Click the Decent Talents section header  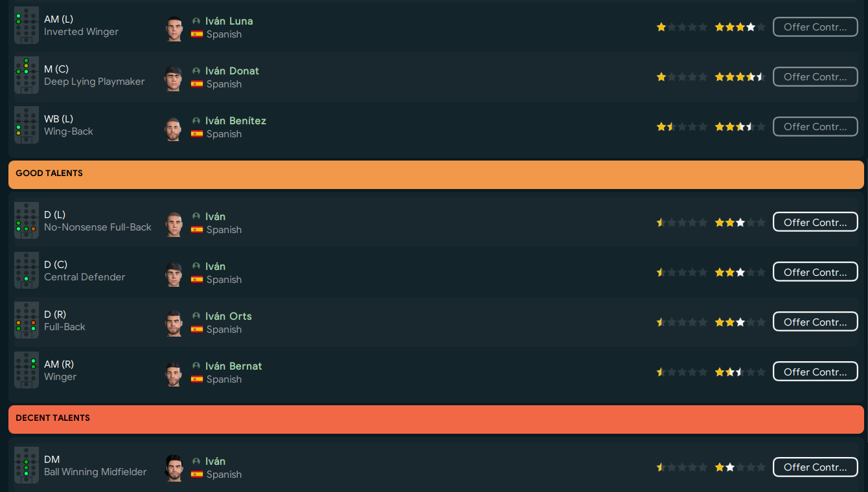click(x=436, y=419)
